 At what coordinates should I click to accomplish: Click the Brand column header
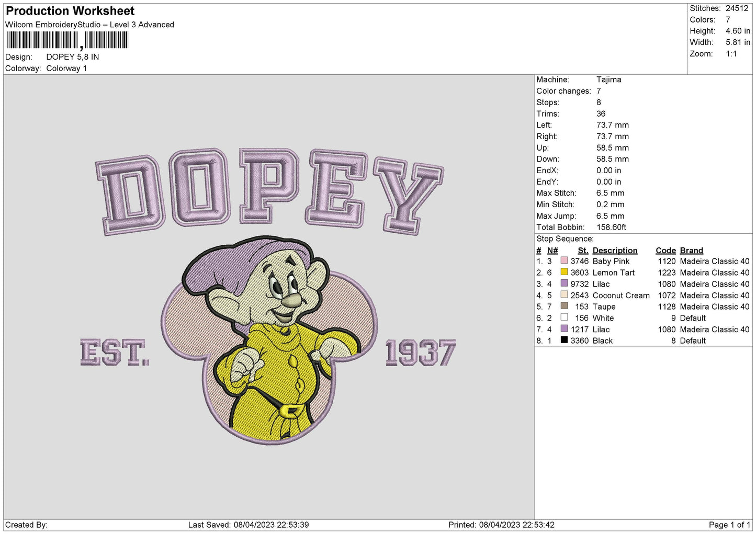click(691, 251)
